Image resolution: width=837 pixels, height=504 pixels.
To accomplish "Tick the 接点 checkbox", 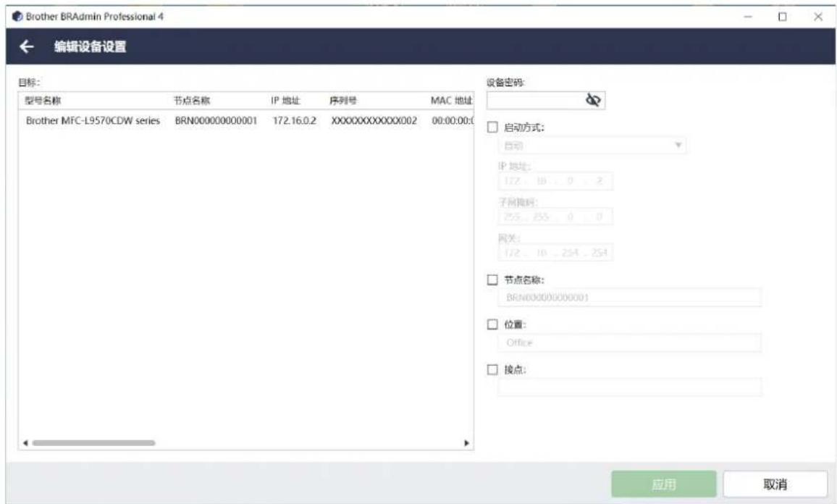I will click(x=492, y=369).
